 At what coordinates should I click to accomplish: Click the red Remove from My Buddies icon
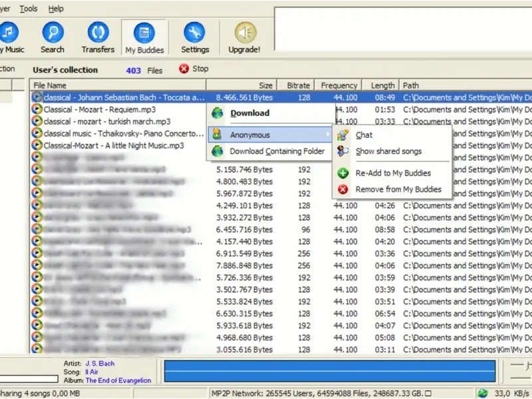click(343, 190)
